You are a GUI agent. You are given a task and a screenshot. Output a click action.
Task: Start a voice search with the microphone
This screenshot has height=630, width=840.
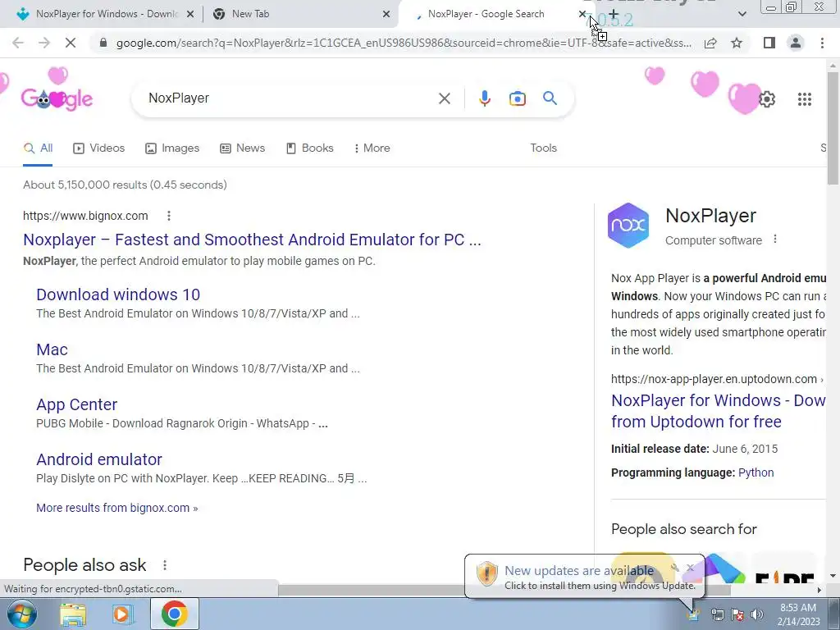484,98
